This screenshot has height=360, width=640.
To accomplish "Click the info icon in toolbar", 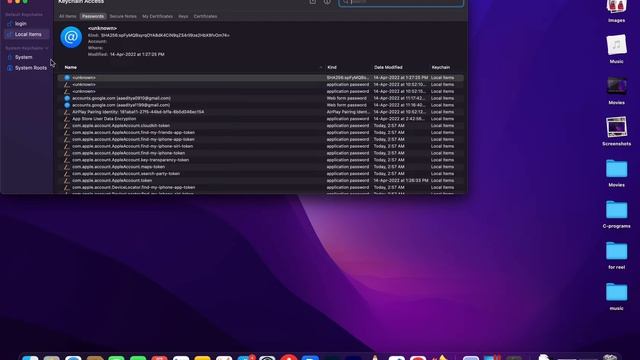I will tap(327, 2).
